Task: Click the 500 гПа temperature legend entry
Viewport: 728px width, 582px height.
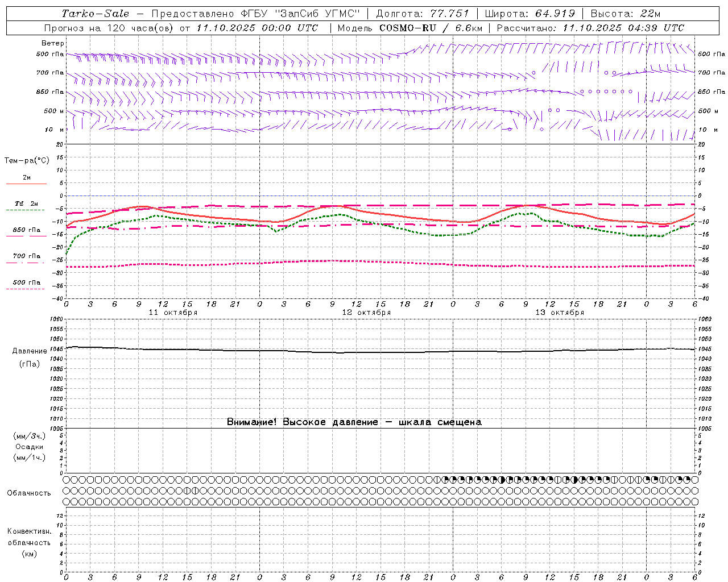Action: [x=27, y=282]
